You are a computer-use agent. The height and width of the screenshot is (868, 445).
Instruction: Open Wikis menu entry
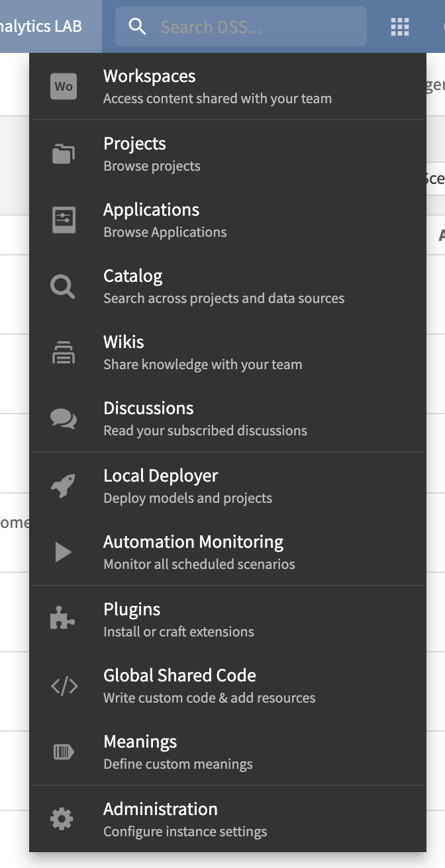pyautogui.click(x=228, y=353)
